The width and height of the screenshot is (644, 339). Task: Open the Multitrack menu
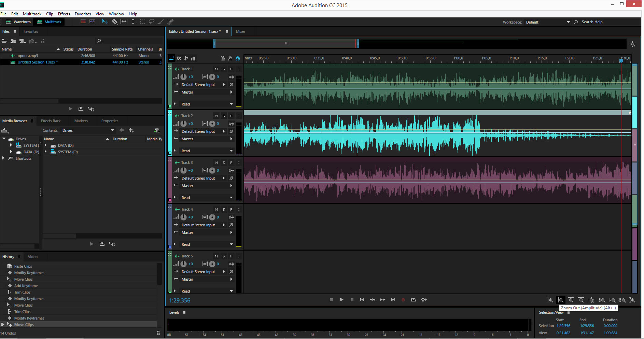point(32,14)
